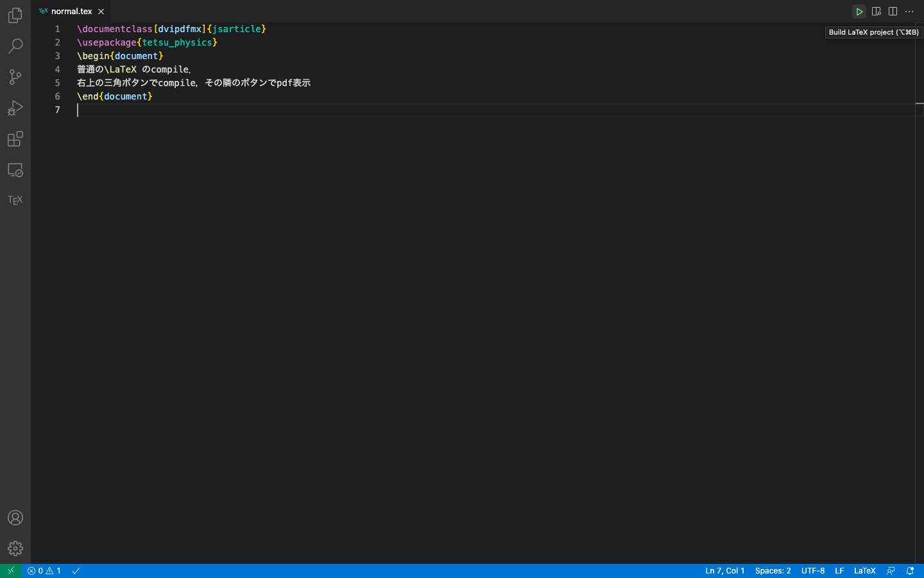924x578 pixels.
Task: Click dvipdfmx option text
Action: (180, 29)
